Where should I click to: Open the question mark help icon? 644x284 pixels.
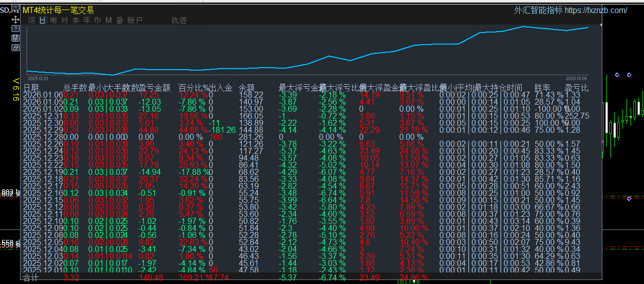tap(16, 29)
